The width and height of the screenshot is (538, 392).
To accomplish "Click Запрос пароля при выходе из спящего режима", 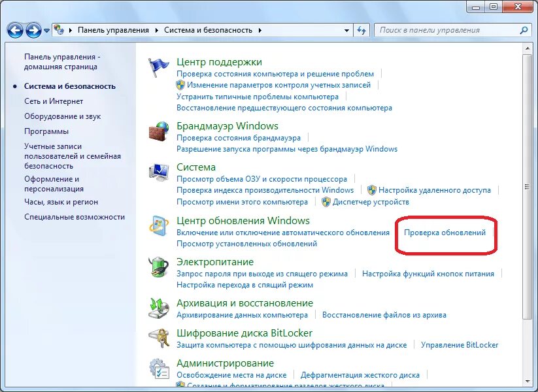I will [262, 274].
